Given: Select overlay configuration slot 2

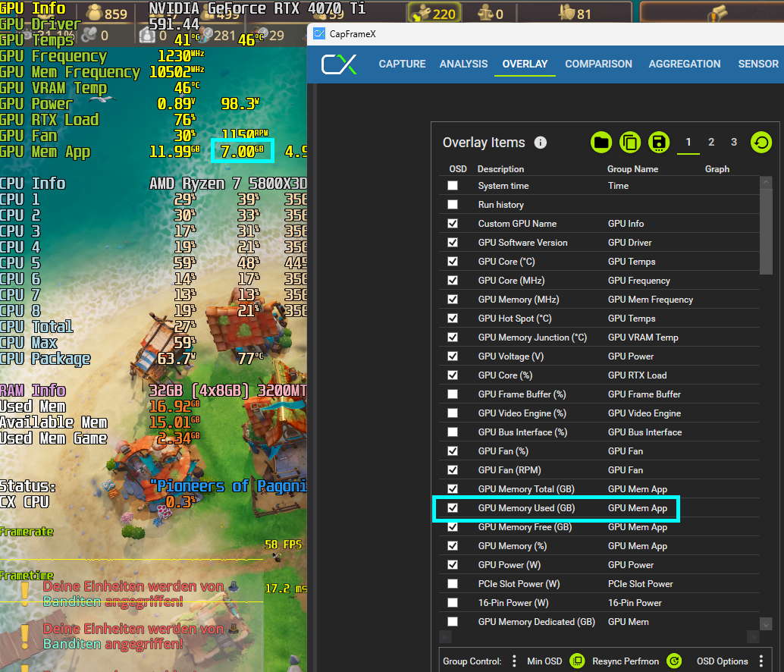Looking at the screenshot, I should coord(711,142).
